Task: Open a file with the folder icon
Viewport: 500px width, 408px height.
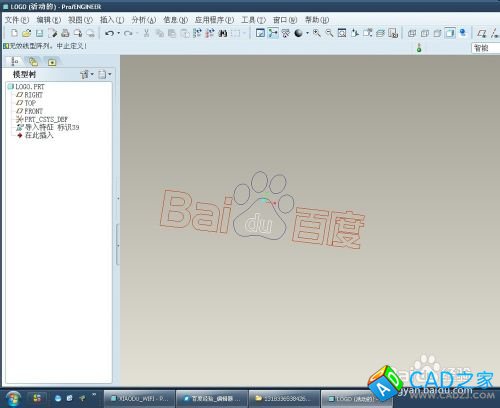Action: coord(27,33)
